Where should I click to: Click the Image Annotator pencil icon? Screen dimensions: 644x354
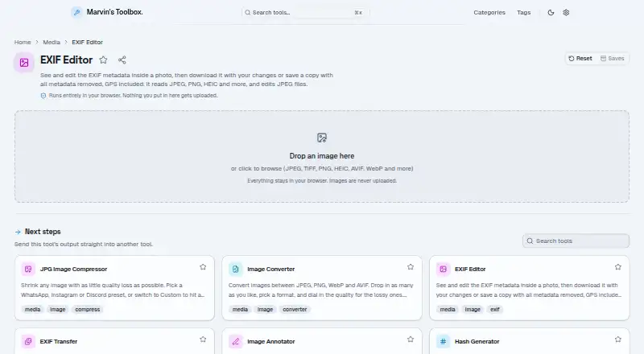(235, 341)
